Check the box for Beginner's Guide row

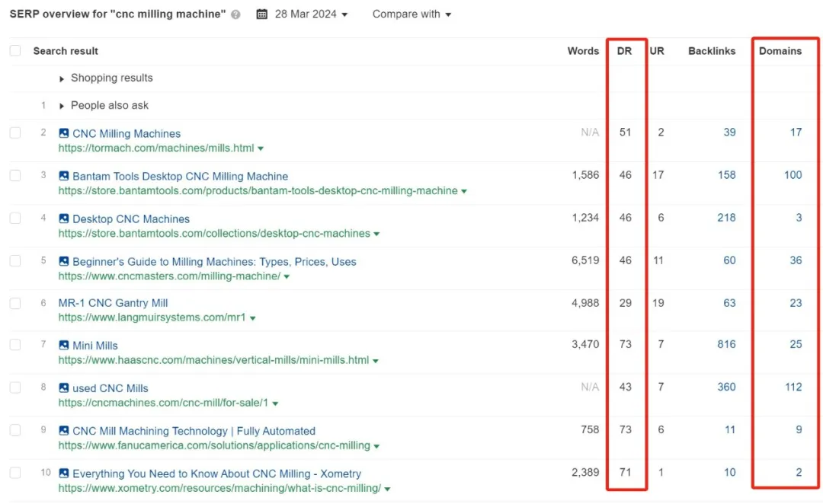pos(15,260)
